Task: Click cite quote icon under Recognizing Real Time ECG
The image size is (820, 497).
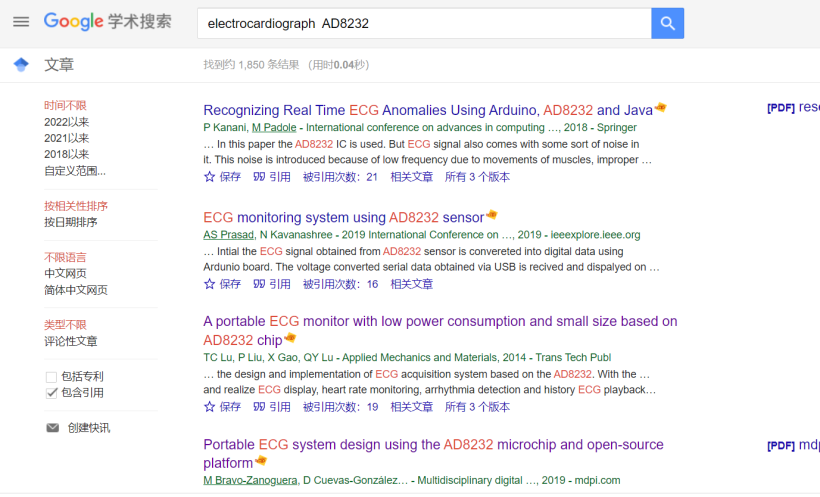Action: pyautogui.click(x=259, y=177)
